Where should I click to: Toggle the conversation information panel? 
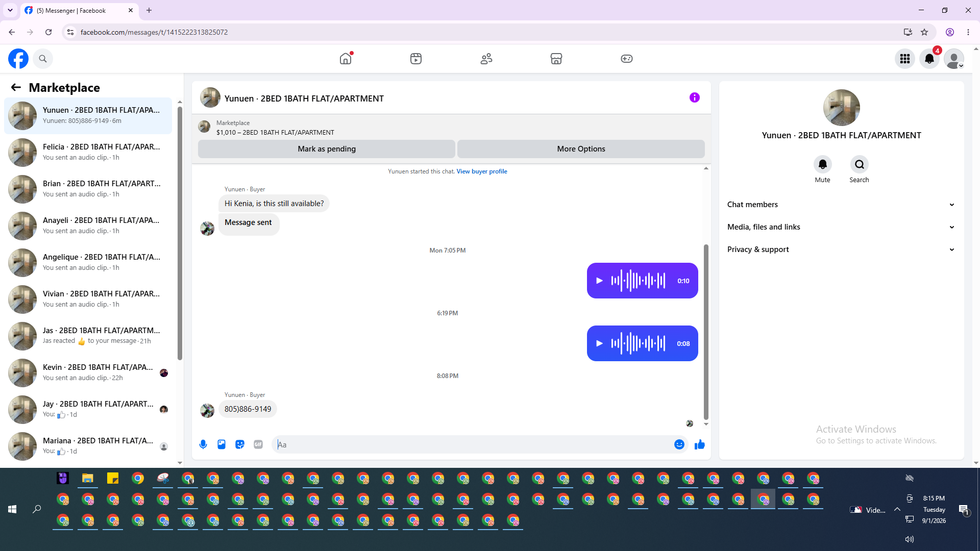695,97
